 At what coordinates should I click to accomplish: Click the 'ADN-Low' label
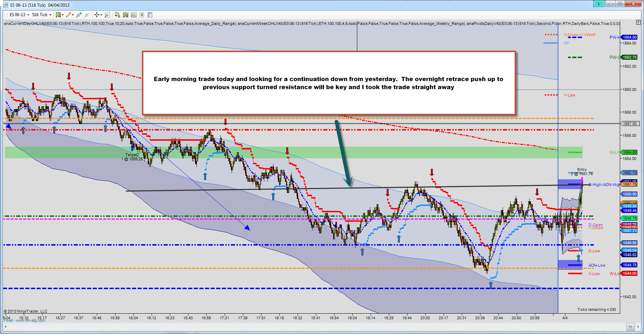point(597,265)
